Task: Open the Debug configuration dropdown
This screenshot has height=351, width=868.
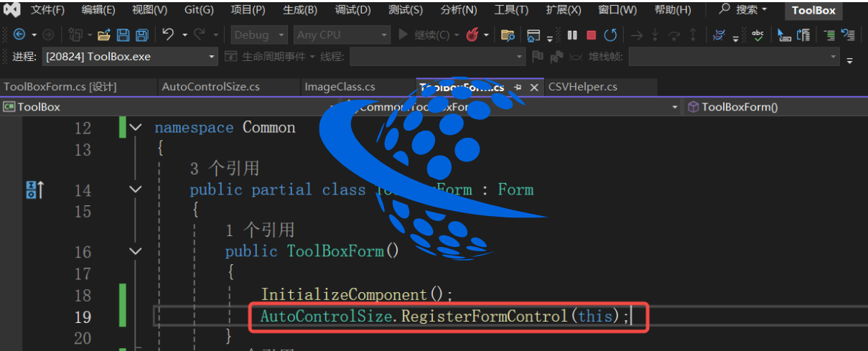Action: point(260,34)
